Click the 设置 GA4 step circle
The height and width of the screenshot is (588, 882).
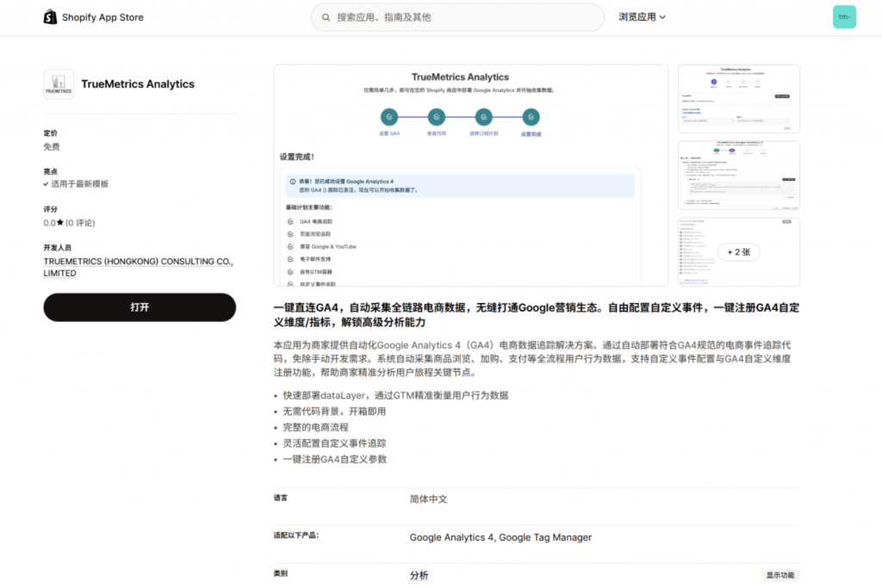pyautogui.click(x=389, y=117)
